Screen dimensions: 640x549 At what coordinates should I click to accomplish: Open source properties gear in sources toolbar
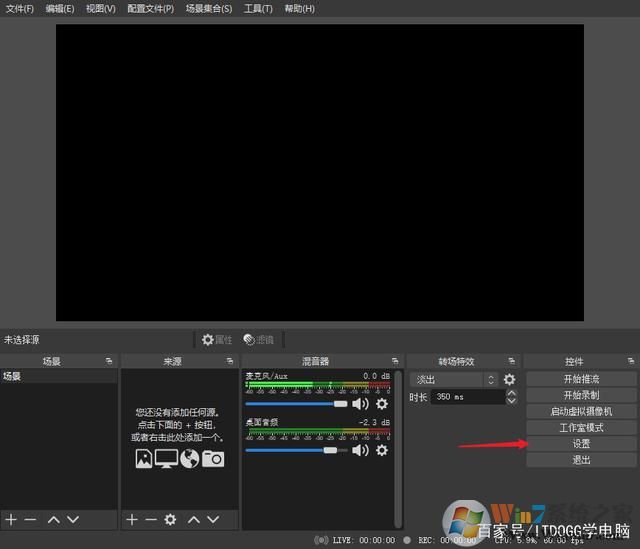170,520
